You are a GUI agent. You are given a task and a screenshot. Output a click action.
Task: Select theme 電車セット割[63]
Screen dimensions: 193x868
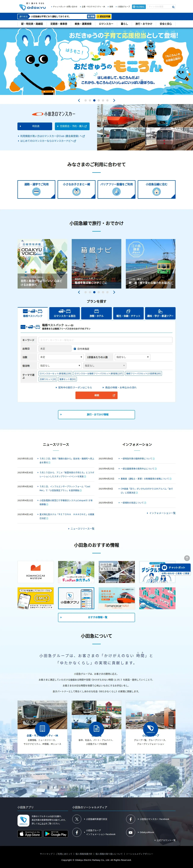[68, 379]
